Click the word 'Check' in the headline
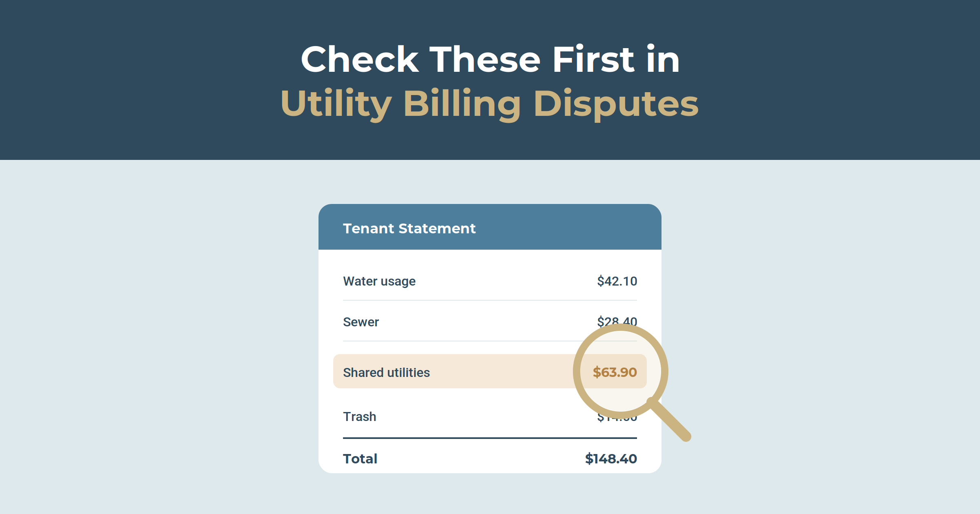 coord(360,60)
